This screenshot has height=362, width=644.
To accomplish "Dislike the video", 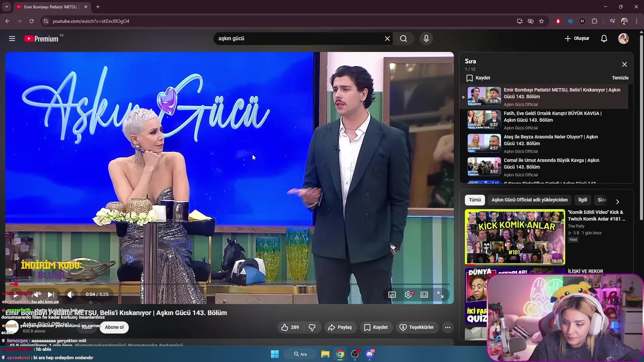I will click(312, 327).
